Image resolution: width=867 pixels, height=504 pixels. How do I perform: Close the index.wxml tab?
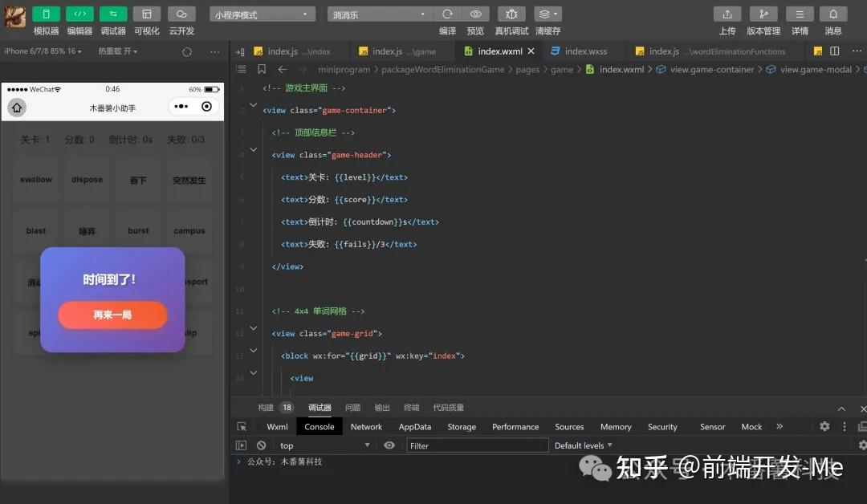pos(531,51)
